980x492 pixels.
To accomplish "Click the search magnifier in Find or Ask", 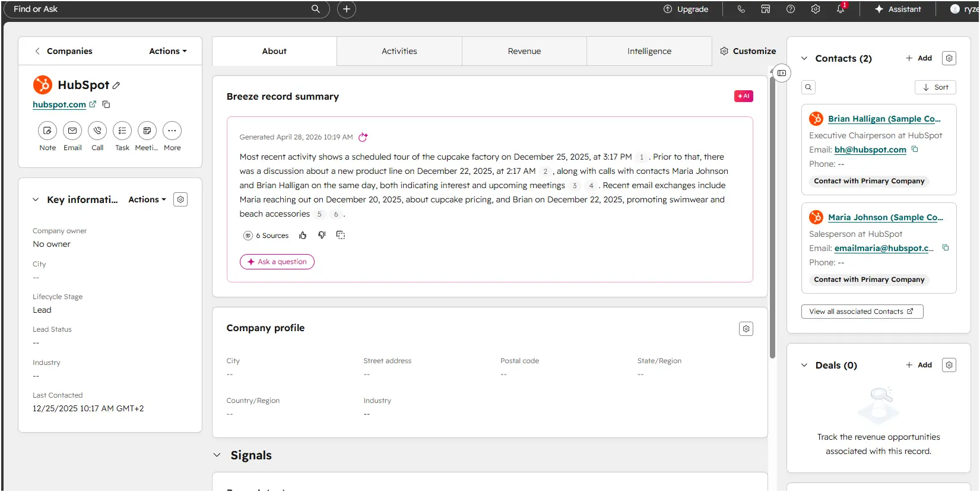I will pos(315,9).
